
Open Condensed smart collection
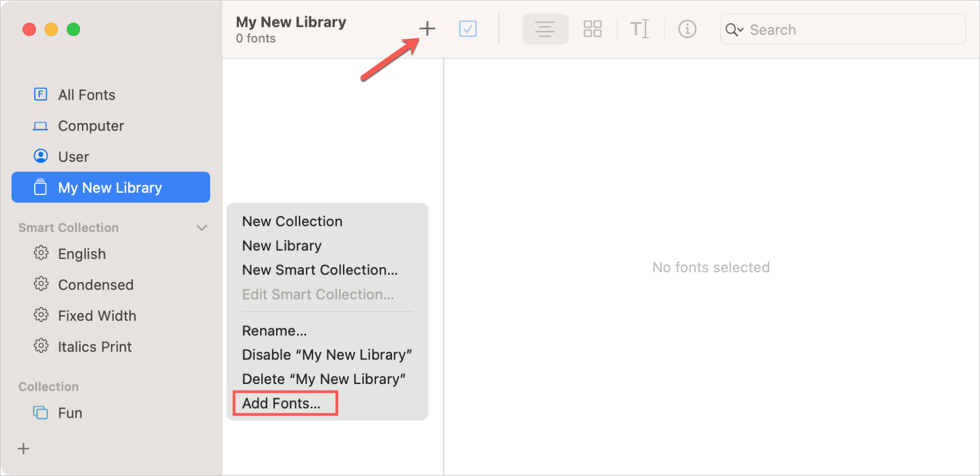point(111,285)
